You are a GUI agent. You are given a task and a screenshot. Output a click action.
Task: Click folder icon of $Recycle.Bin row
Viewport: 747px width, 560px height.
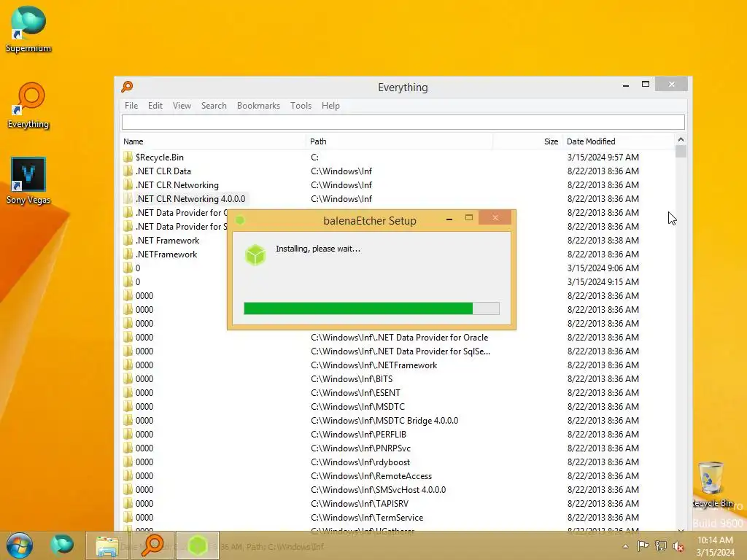point(128,157)
